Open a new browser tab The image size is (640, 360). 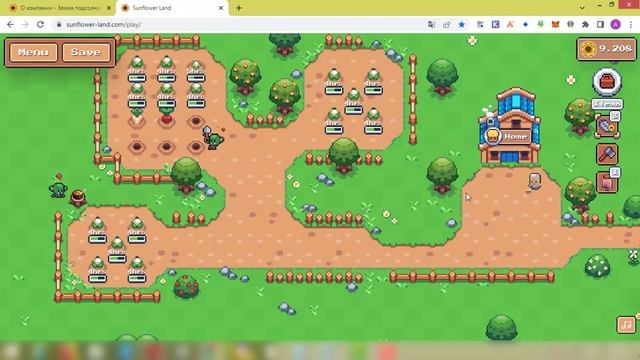(239, 8)
